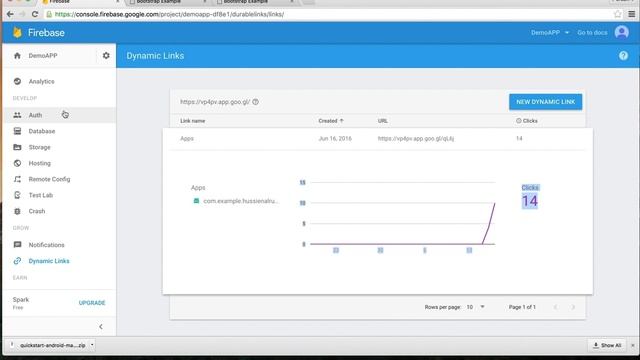
Task: Click NEW DYNAMIC LINK button
Action: pos(545,102)
